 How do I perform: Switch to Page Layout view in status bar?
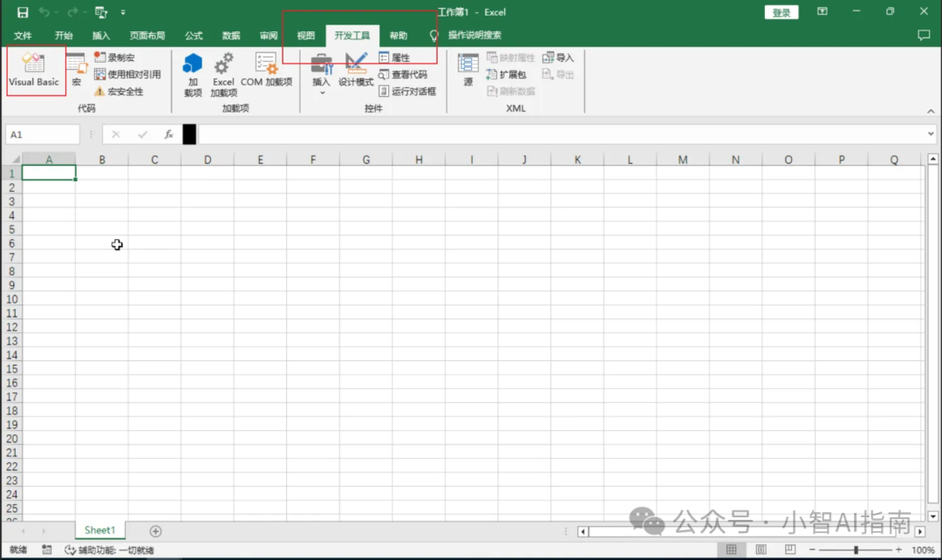(761, 550)
